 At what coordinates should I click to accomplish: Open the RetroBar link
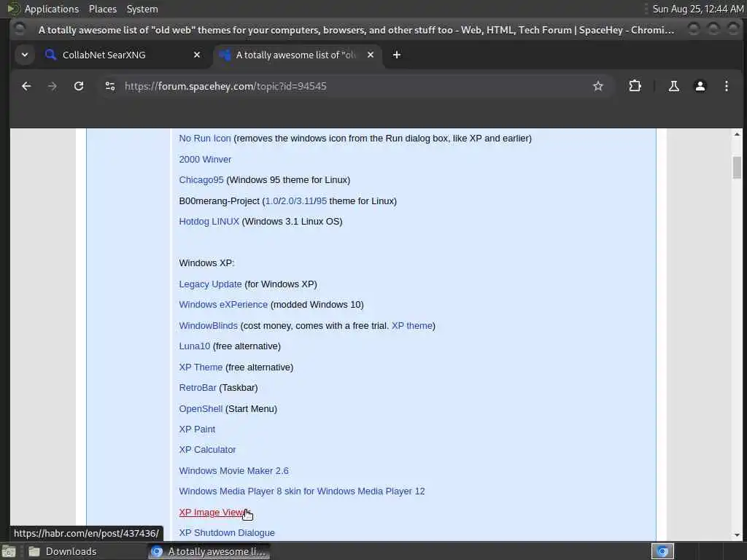tap(198, 388)
